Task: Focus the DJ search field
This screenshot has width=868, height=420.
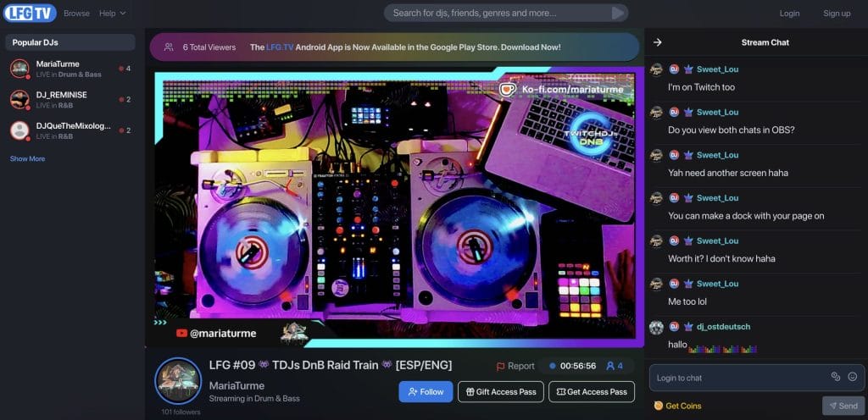Action: 500,13
